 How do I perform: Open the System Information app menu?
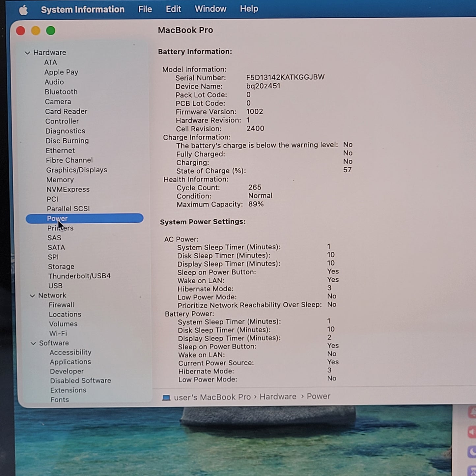83,10
